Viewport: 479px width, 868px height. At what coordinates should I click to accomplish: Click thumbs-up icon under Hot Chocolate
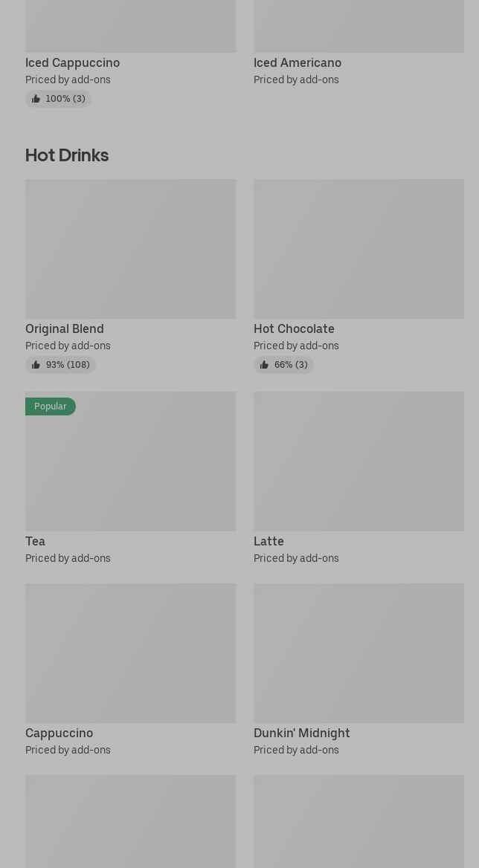(264, 365)
